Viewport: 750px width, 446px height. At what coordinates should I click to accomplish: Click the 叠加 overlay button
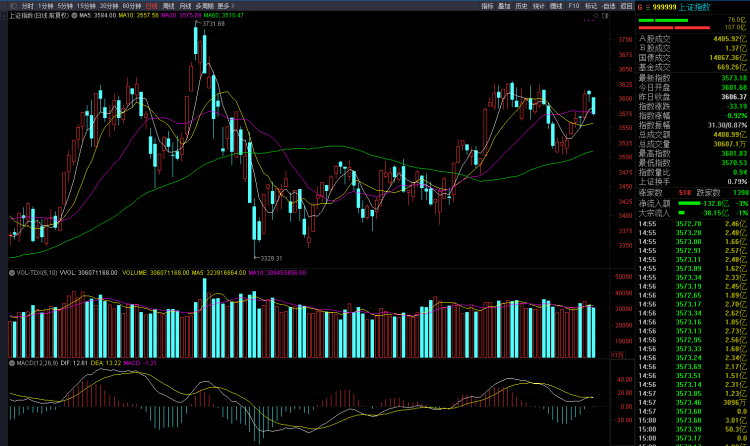(504, 6)
